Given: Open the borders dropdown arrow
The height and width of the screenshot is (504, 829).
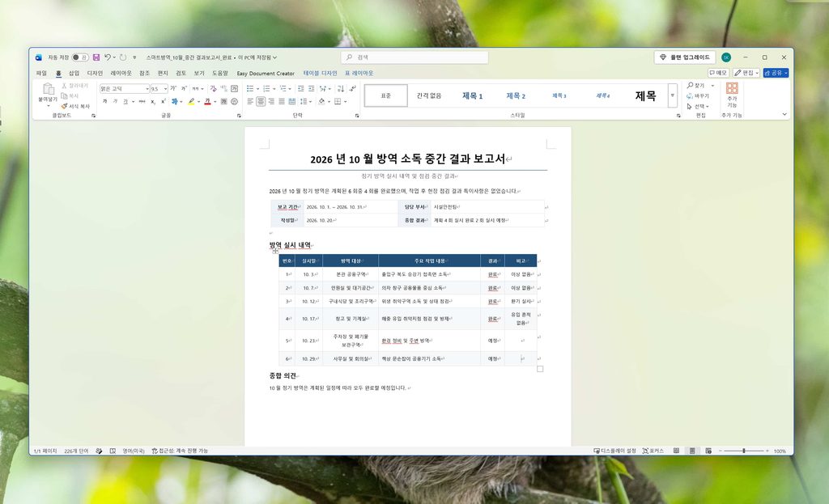Looking at the screenshot, I should (x=345, y=101).
